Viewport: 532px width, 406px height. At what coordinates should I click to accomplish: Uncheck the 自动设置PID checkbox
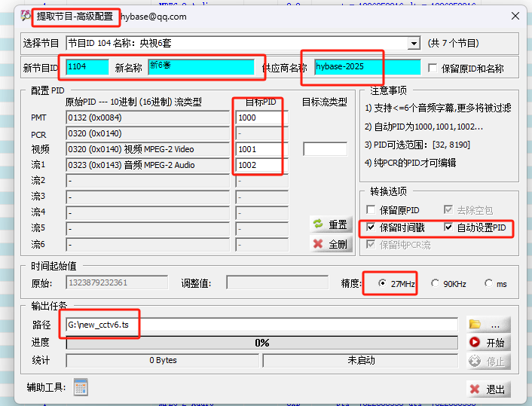pyautogui.click(x=449, y=227)
